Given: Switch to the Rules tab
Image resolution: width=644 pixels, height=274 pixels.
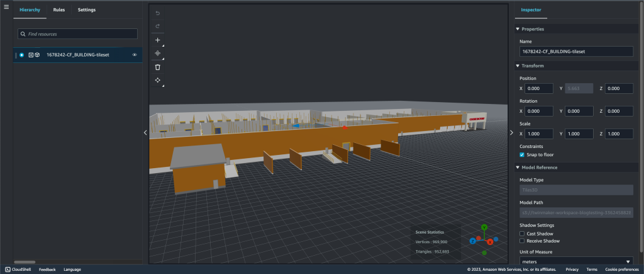Looking at the screenshot, I should 58,10.
